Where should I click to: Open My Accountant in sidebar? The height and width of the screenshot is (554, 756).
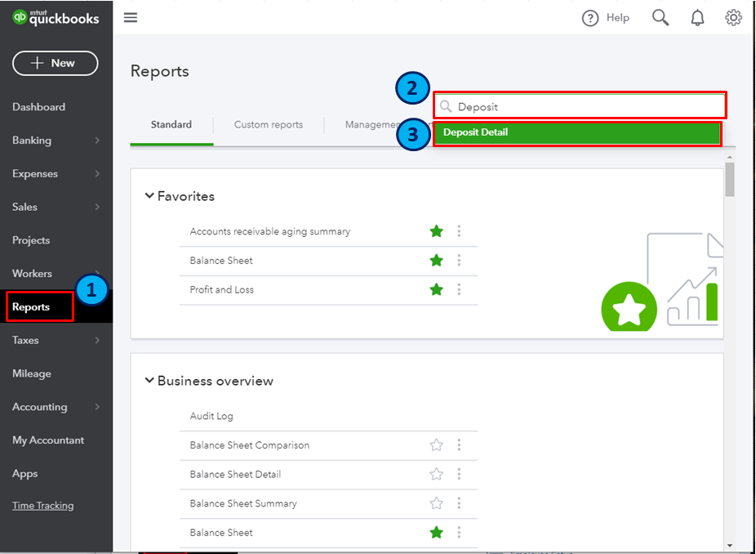pyautogui.click(x=48, y=440)
